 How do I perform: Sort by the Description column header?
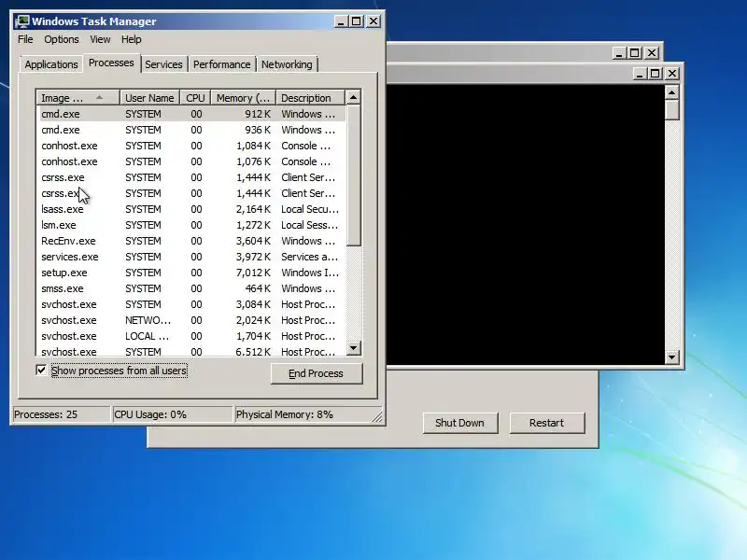pos(310,98)
